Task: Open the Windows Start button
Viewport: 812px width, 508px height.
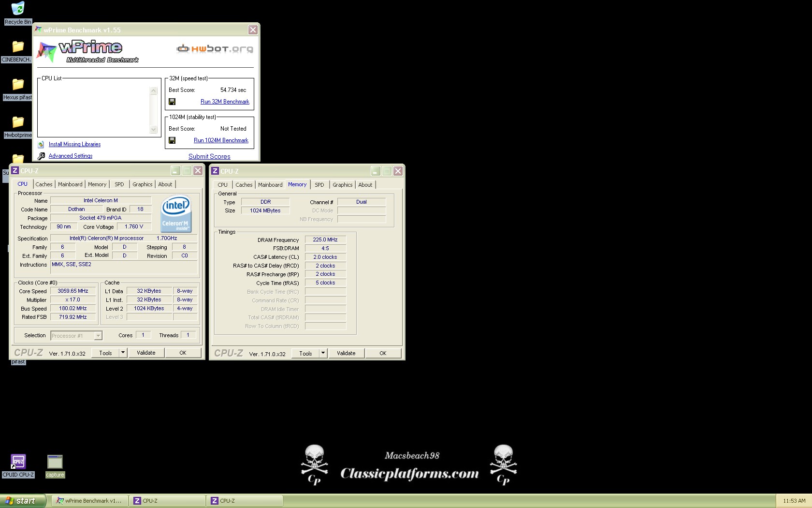Action: (23, 501)
